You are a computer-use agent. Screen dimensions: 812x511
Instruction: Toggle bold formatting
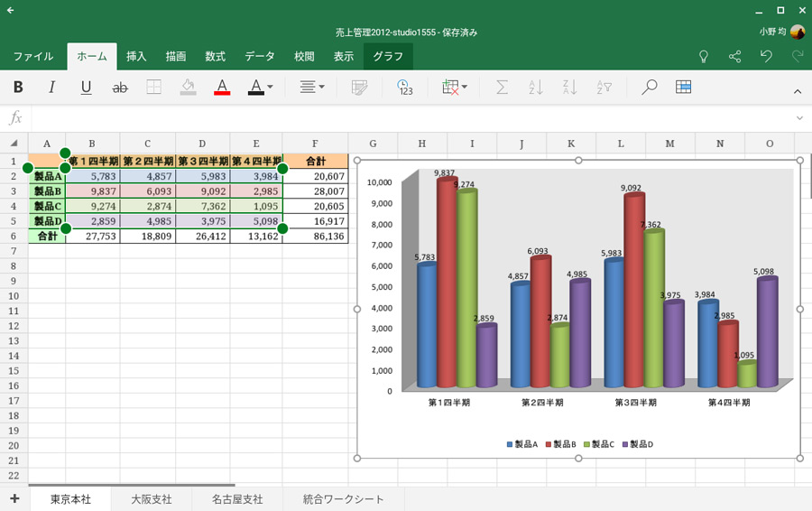tap(18, 88)
